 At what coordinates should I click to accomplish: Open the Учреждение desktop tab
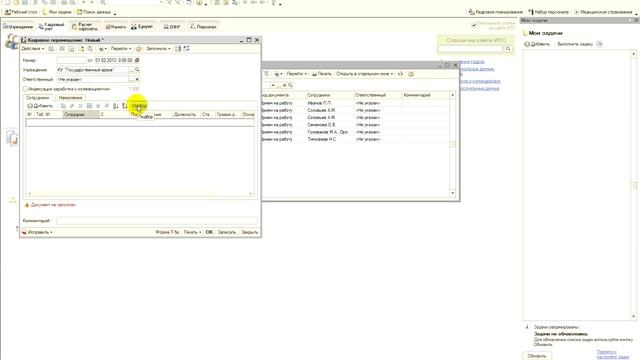18,27
